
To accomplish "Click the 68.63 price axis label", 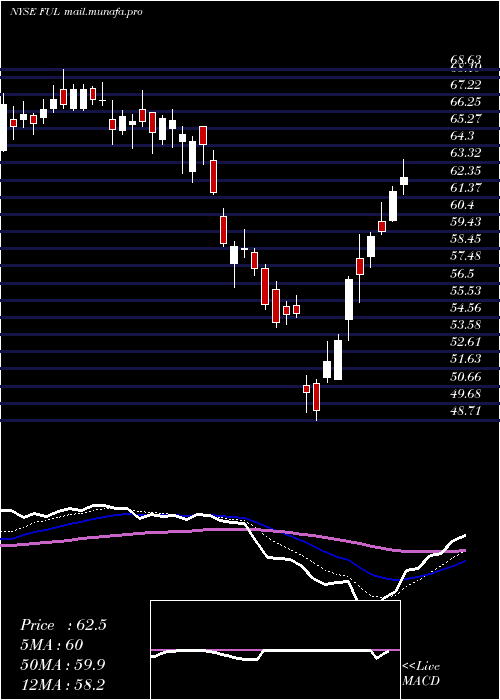I will [x=466, y=59].
